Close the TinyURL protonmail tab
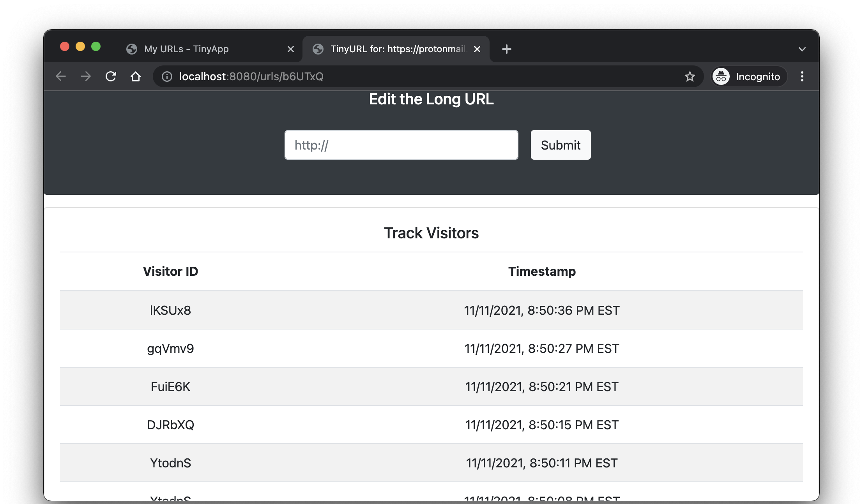The image size is (863, 504). (477, 49)
